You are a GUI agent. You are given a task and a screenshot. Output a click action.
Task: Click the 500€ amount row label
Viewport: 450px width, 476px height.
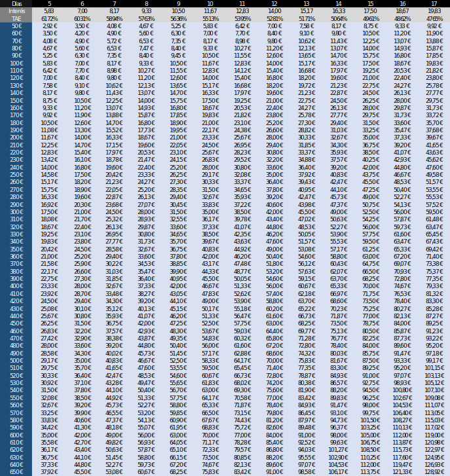(16, 360)
